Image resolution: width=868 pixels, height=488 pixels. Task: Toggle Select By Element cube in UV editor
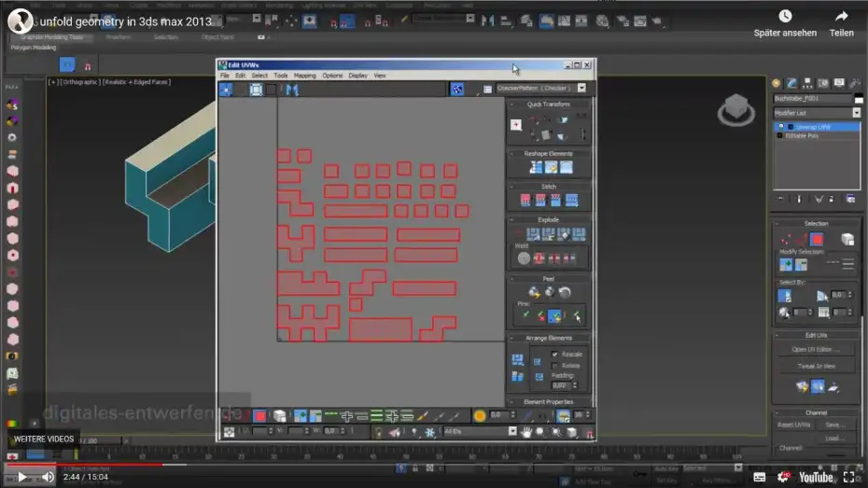pyautogui.click(x=280, y=415)
